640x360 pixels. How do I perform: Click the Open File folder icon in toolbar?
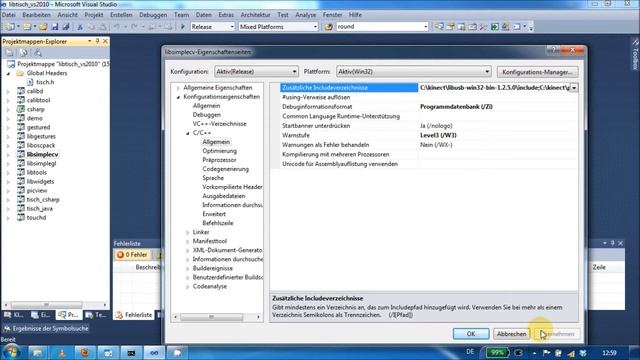click(42, 27)
